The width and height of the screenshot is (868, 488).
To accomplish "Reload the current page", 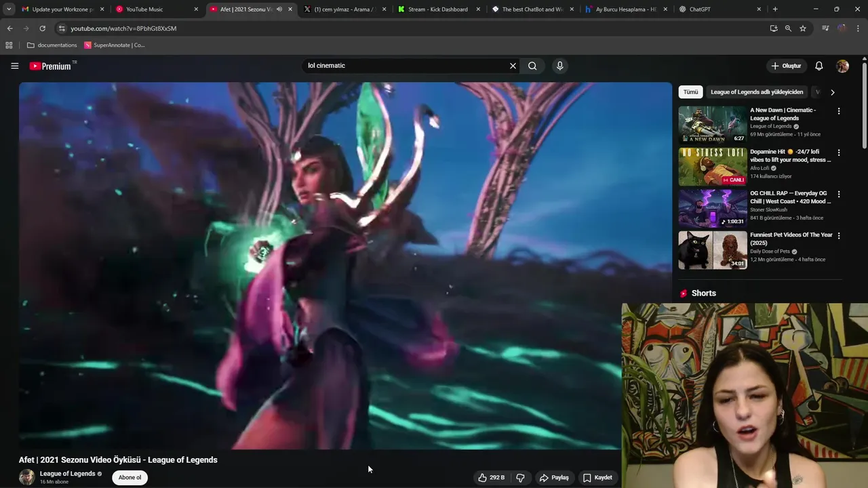I will [x=42, y=28].
